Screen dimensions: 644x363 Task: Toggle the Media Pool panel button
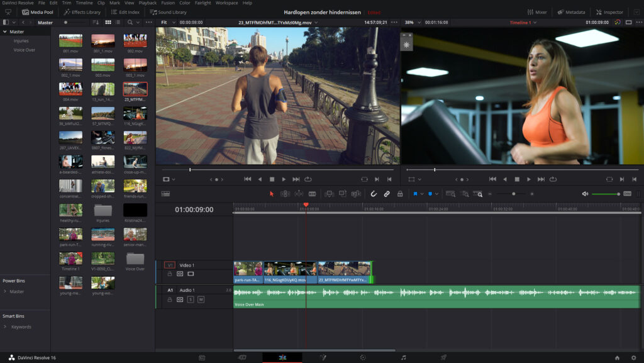point(37,13)
